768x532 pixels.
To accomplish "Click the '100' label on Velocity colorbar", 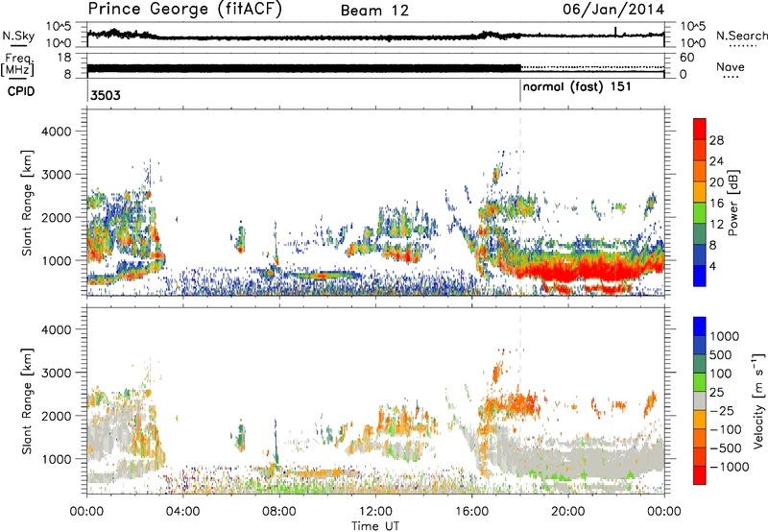I will (720, 374).
